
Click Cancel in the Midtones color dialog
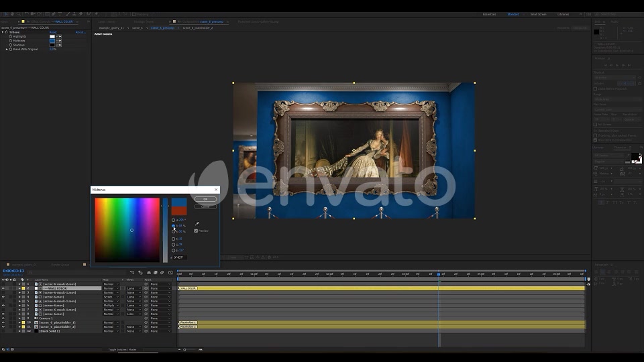point(205,206)
